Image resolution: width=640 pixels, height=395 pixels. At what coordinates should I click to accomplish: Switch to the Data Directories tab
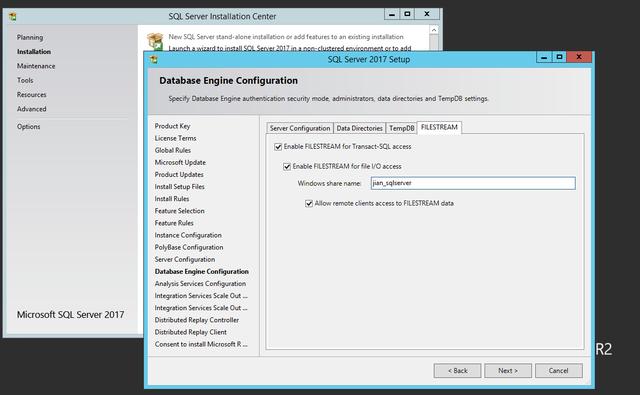click(359, 128)
